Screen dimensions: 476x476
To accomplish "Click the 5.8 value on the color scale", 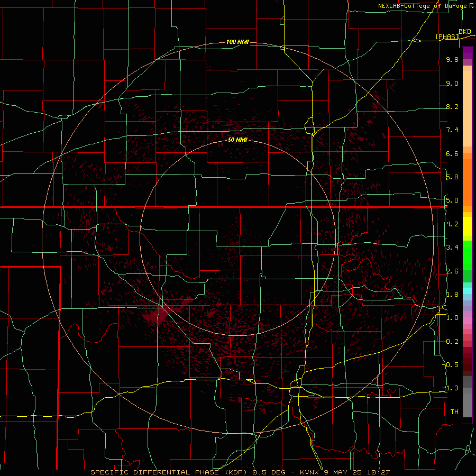I will [x=452, y=177].
